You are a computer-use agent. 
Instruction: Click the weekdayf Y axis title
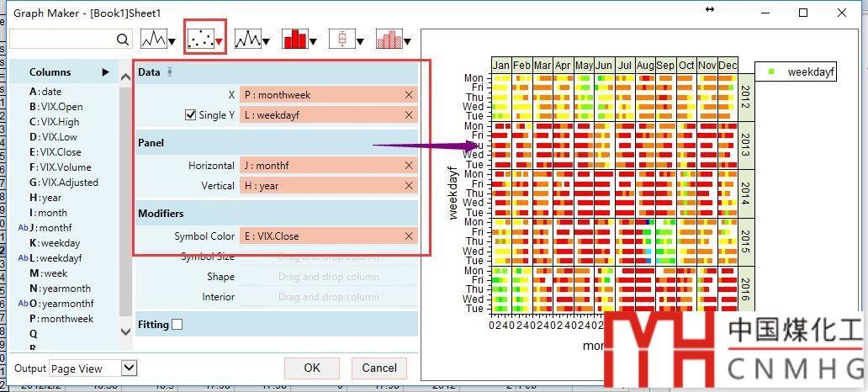(453, 193)
